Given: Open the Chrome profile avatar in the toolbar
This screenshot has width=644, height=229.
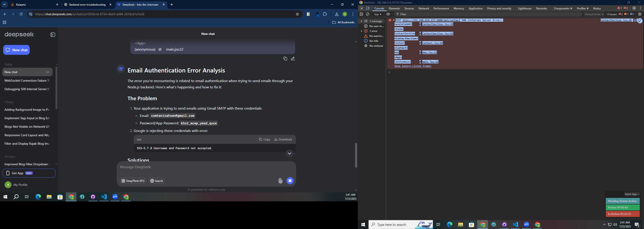Looking at the screenshot, I should click(345, 14).
